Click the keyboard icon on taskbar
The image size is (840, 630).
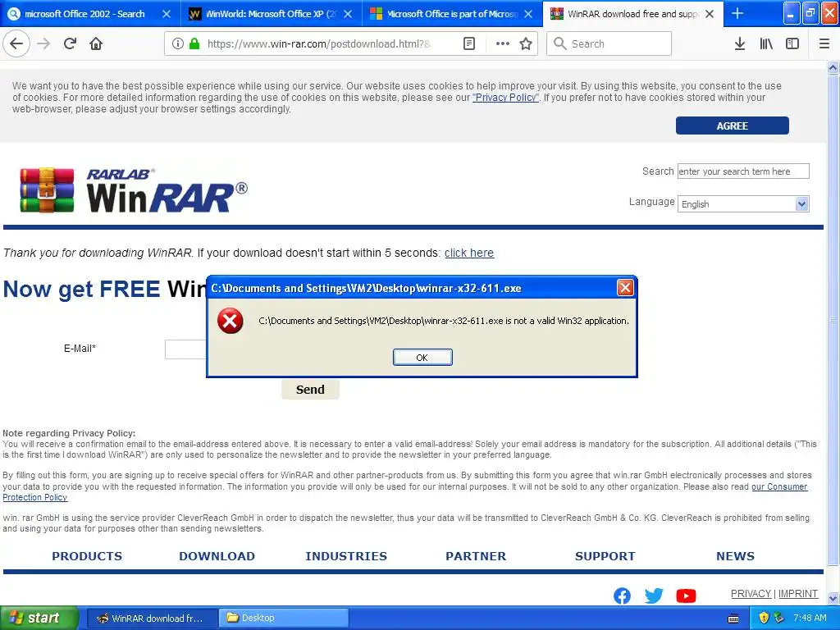[x=733, y=619]
